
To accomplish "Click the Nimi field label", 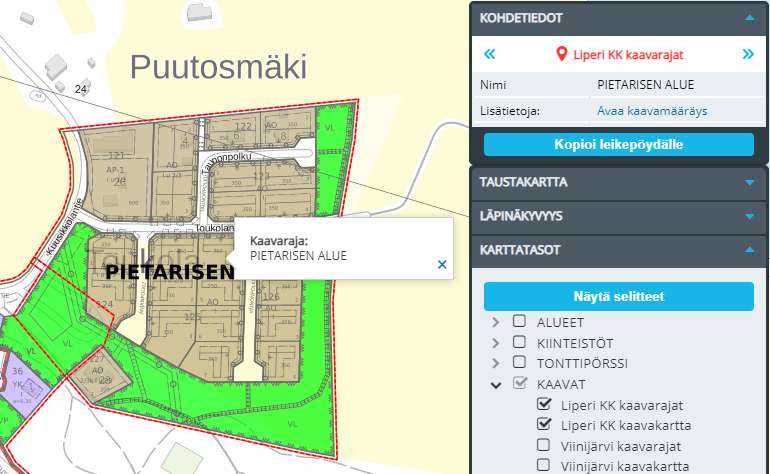I will click(x=493, y=85).
